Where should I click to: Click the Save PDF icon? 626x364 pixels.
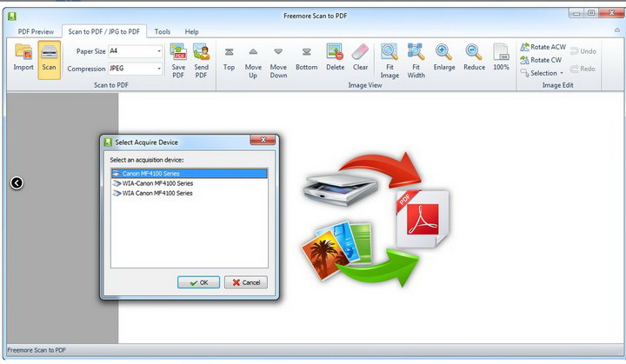coord(178,52)
